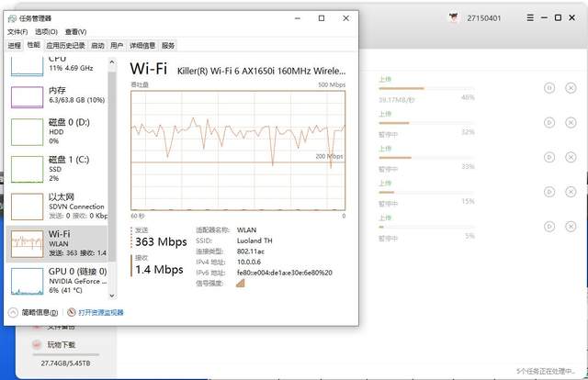Click the user avatar in background window

pos(454,17)
